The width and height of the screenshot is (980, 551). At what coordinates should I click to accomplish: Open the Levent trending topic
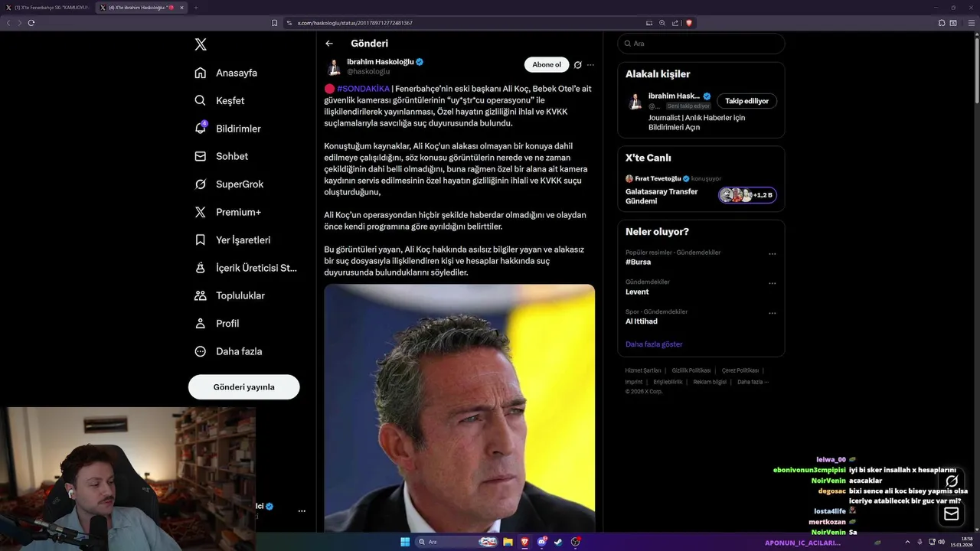(637, 292)
